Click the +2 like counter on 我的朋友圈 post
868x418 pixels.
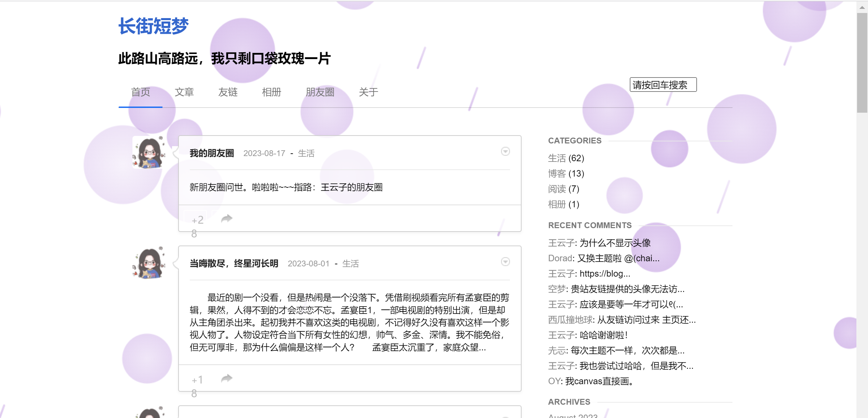click(198, 220)
